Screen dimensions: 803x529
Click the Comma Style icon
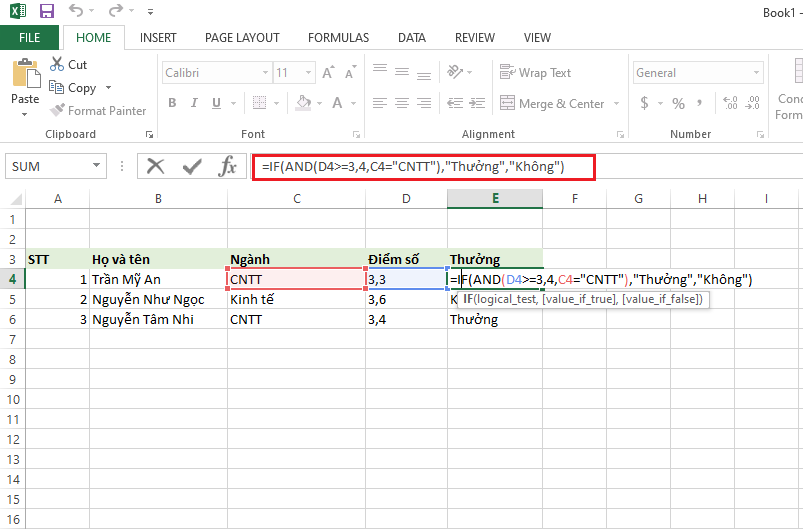coord(700,103)
